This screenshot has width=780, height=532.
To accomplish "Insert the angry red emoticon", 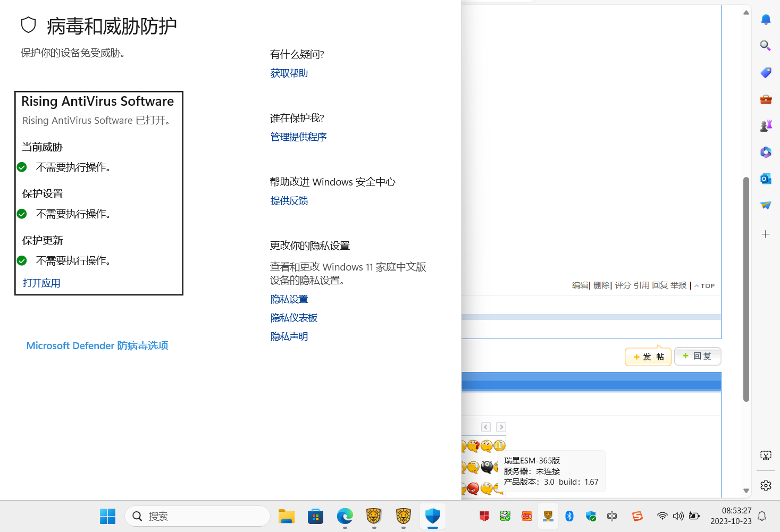I will tap(473, 488).
